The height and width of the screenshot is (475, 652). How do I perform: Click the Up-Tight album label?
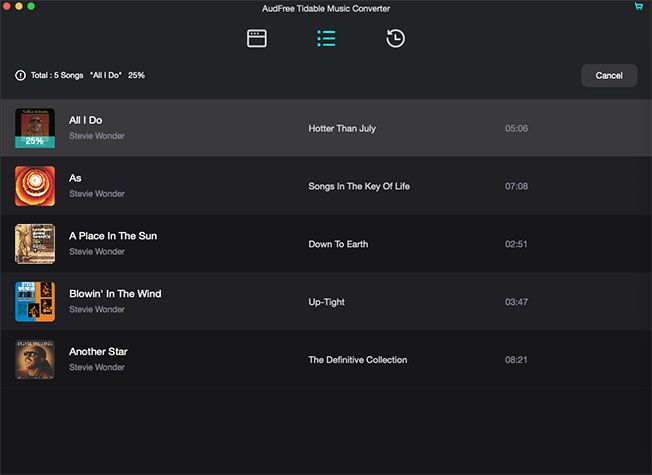pos(326,302)
